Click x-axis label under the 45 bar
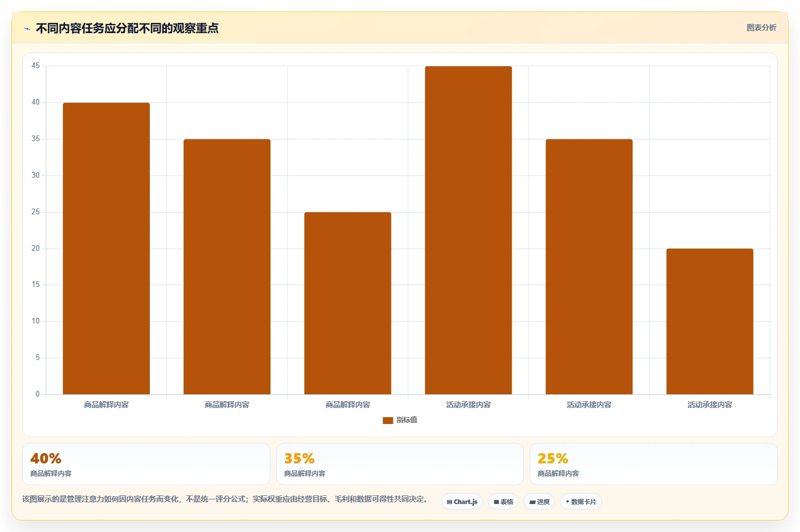The width and height of the screenshot is (800, 532). point(468,405)
